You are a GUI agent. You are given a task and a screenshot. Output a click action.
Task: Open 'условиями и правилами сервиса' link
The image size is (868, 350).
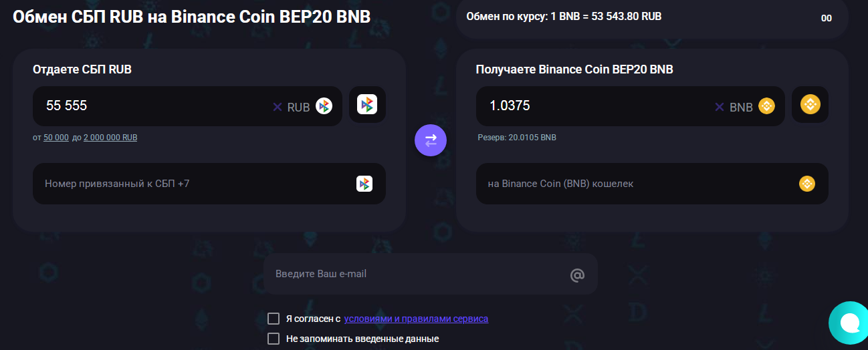[x=416, y=319]
